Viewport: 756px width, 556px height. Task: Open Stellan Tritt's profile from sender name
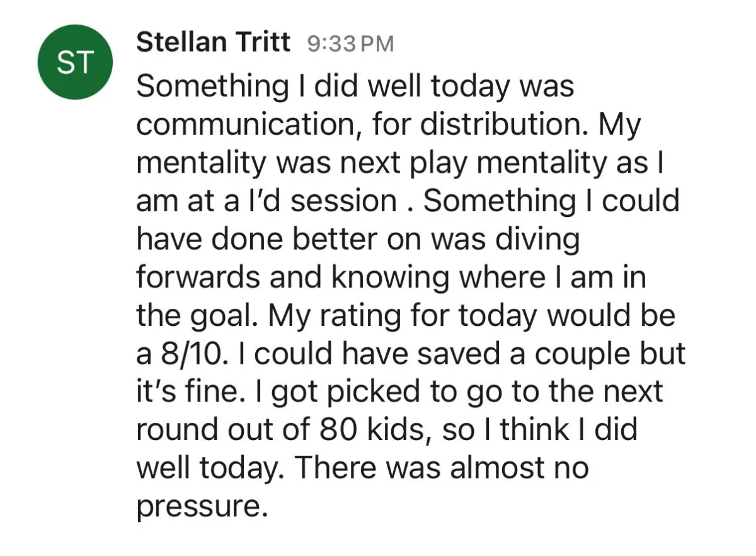(214, 42)
